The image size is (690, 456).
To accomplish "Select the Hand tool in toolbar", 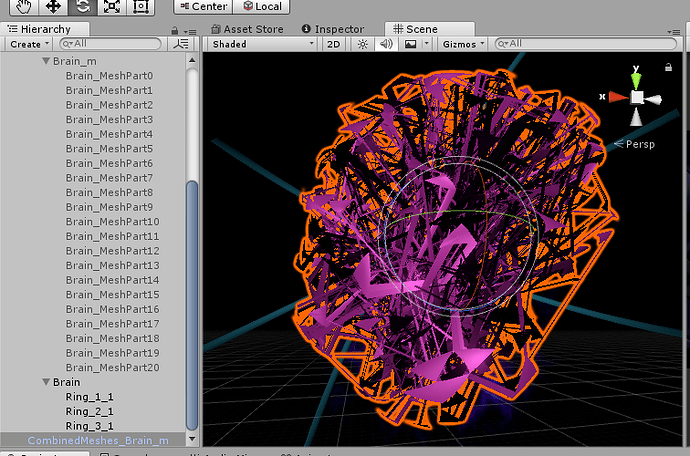I will coord(21,6).
